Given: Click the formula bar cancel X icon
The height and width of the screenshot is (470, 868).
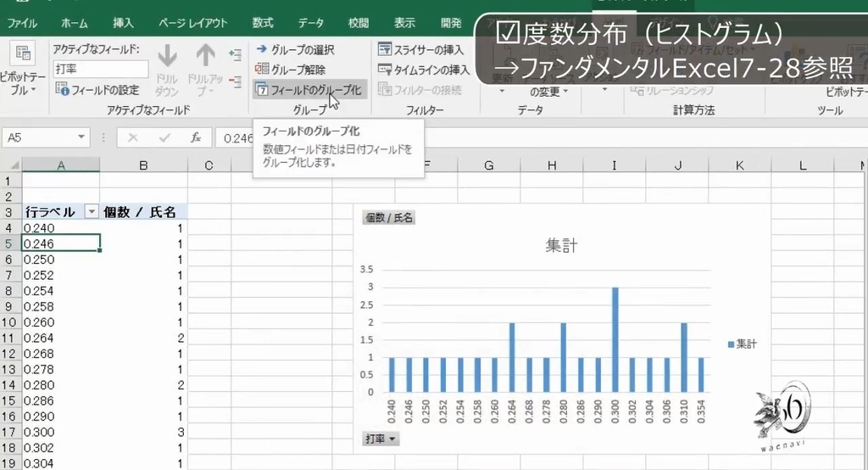Looking at the screenshot, I should point(133,137).
